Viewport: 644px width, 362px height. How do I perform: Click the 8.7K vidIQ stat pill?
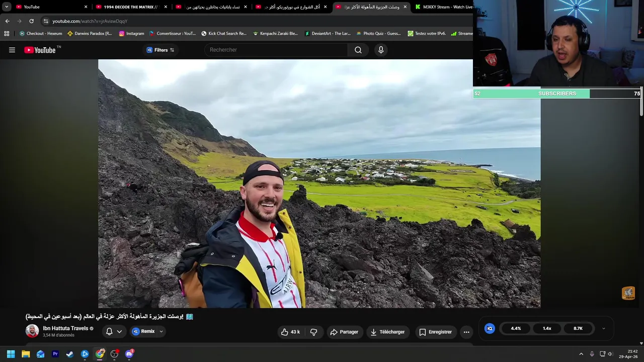(578, 328)
